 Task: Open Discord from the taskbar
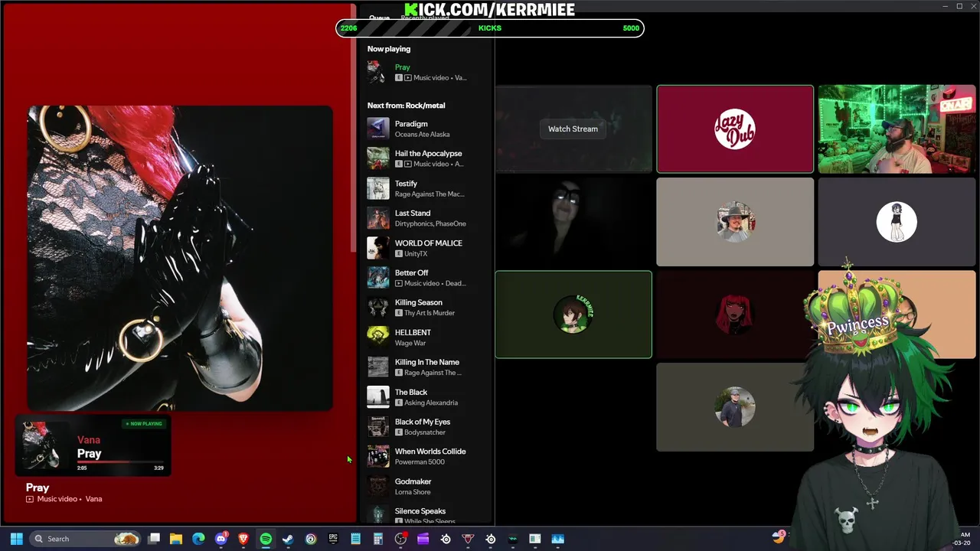tap(221, 539)
